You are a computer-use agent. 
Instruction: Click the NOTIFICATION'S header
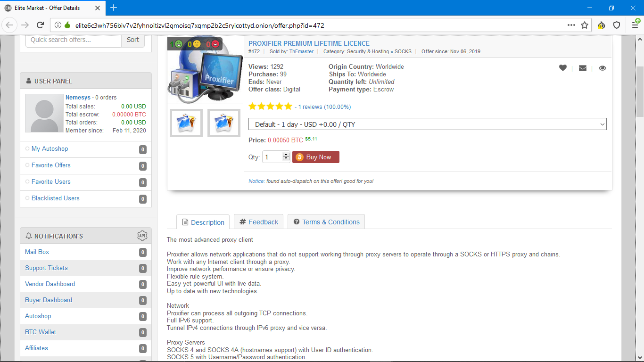(86, 236)
